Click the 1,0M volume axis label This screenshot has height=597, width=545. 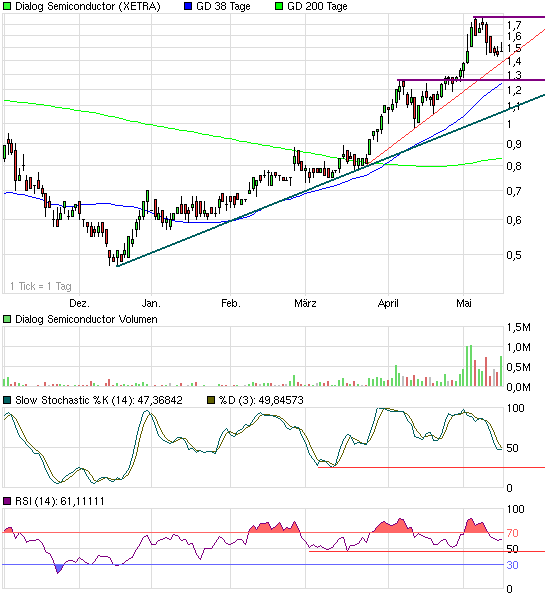pos(518,347)
